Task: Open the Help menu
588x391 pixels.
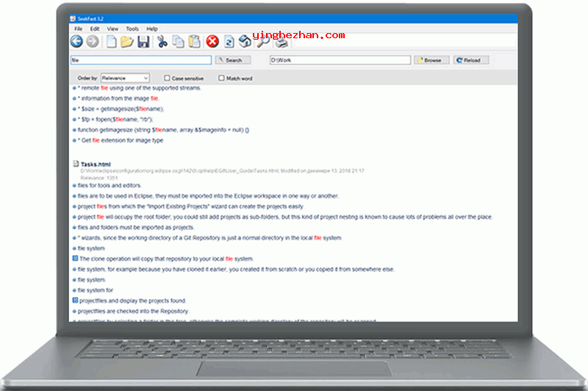Action: [152, 29]
